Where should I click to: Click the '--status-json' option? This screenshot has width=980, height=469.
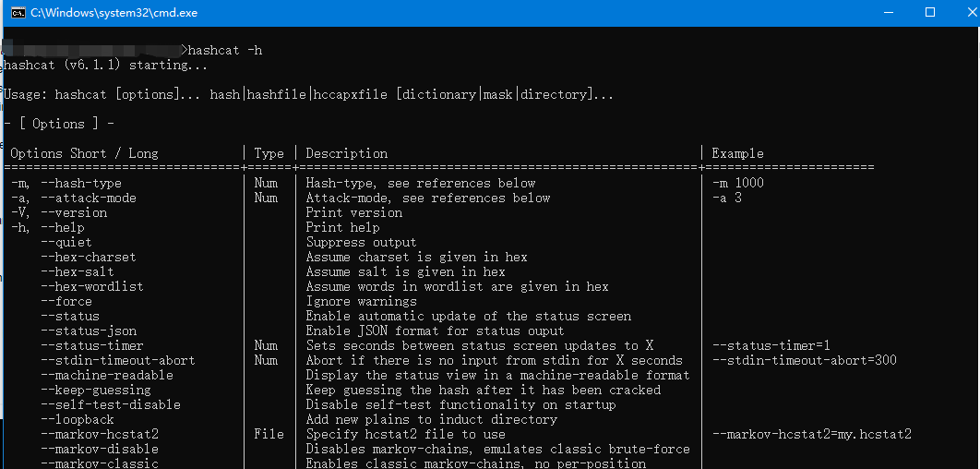pyautogui.click(x=88, y=331)
